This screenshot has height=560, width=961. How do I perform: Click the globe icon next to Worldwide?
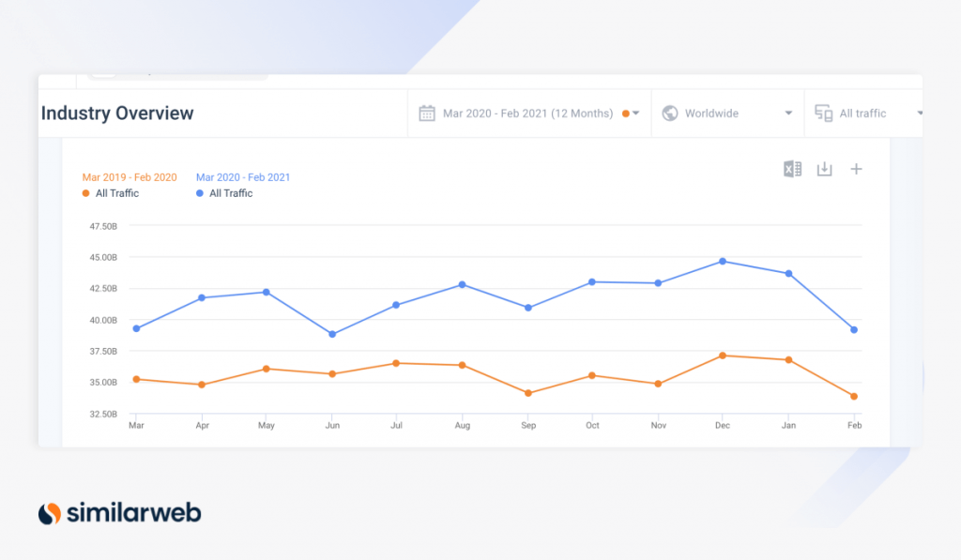669,113
